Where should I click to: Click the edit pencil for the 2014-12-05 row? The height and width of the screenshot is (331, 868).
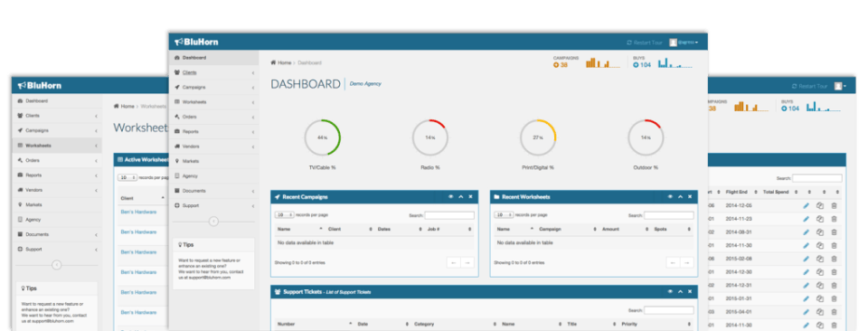[806, 206]
